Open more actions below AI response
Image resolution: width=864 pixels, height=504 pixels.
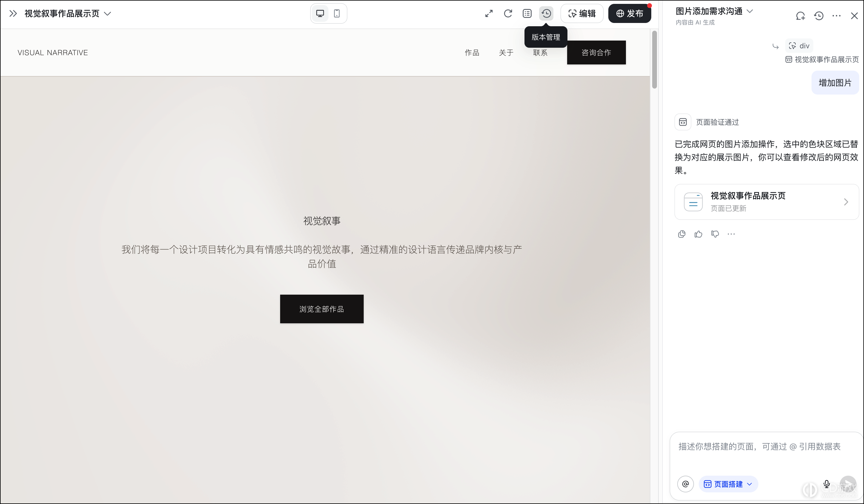point(731,234)
